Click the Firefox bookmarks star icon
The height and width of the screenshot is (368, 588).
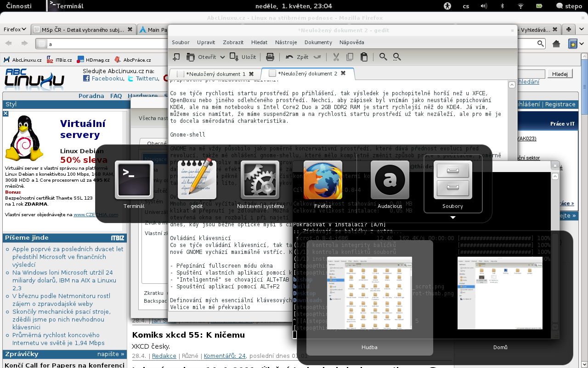pyautogui.click(x=572, y=44)
